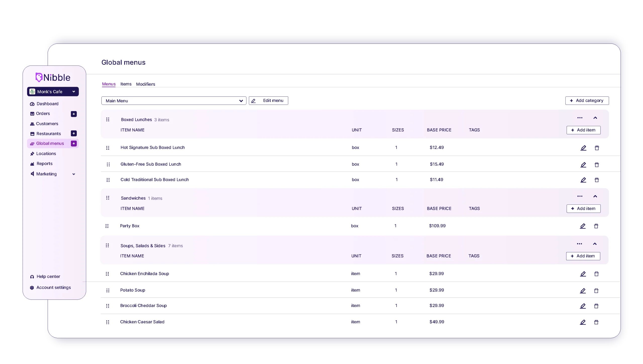This screenshot has height=364, width=643.
Task: Delete the Gluten-Free Sub Boxed Lunch item
Action: 597,165
